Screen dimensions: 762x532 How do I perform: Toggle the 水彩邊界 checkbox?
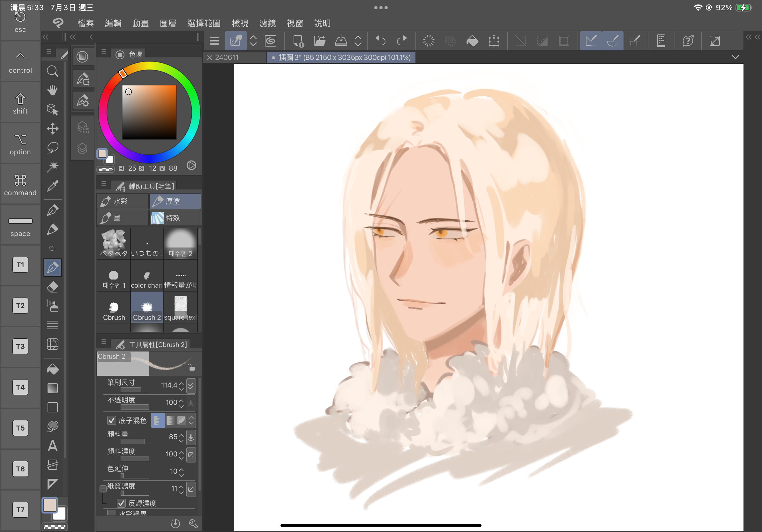111,514
